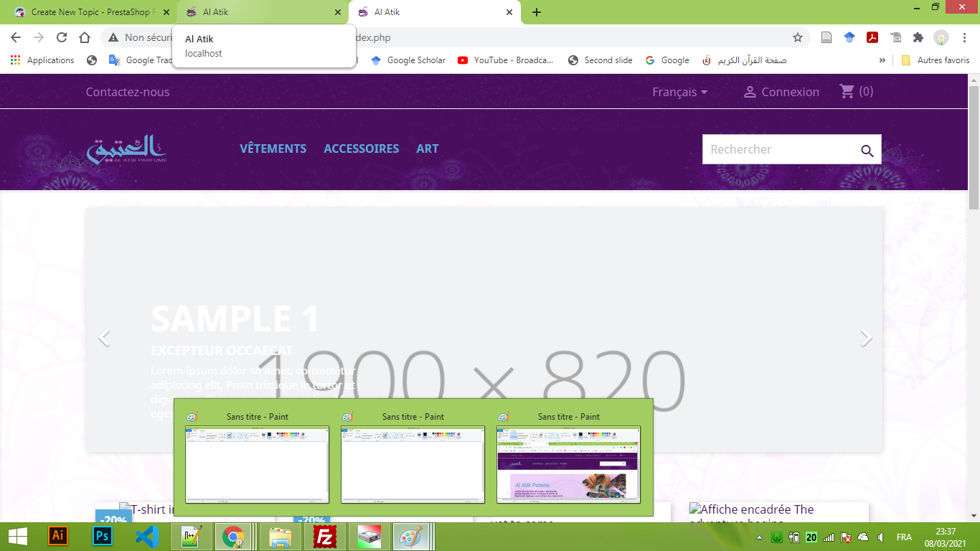Click the grey document extension icon
This screenshot has width=980, height=551.
[x=826, y=37]
